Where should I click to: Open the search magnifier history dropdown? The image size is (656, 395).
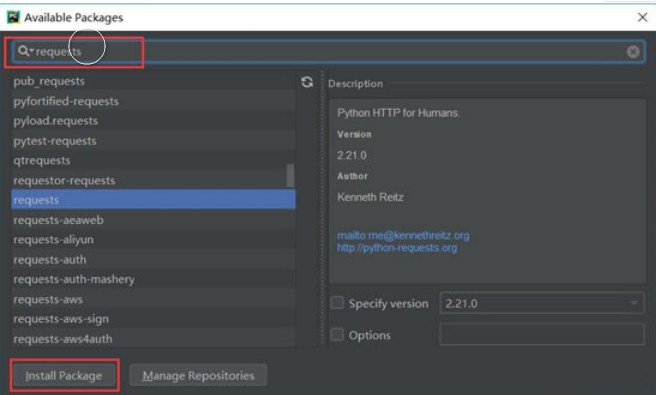tap(25, 51)
